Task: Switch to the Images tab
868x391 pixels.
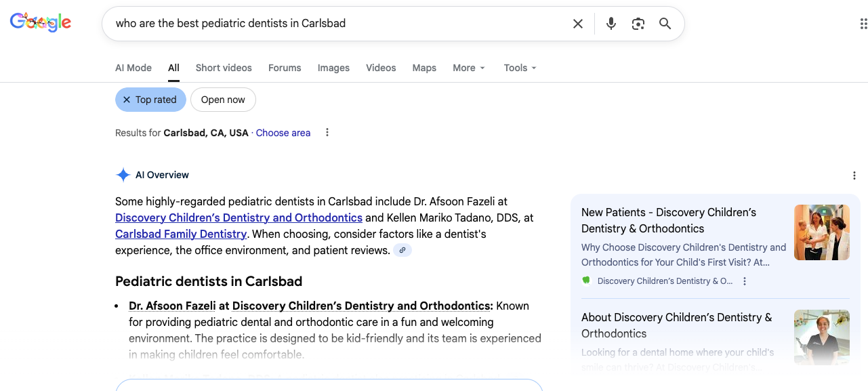Action: click(x=333, y=68)
